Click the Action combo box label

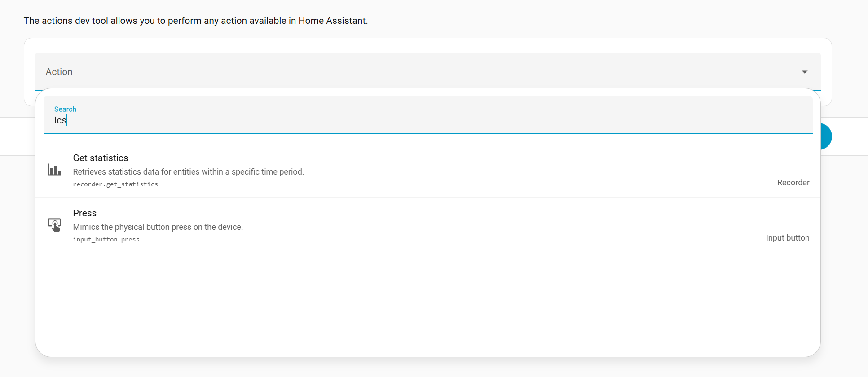point(59,72)
